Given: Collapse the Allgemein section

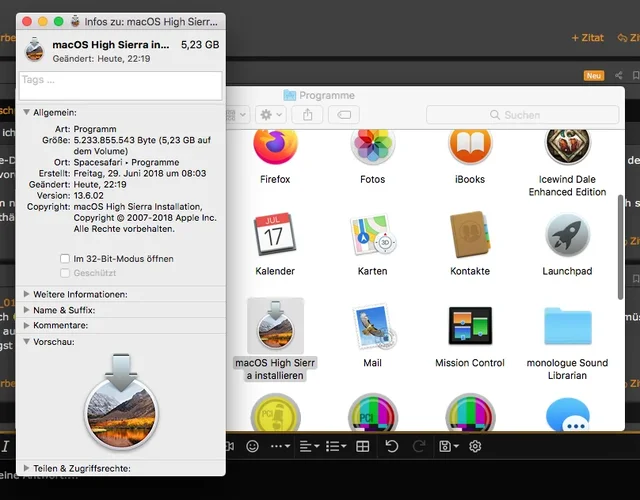Looking at the screenshot, I should 26,112.
